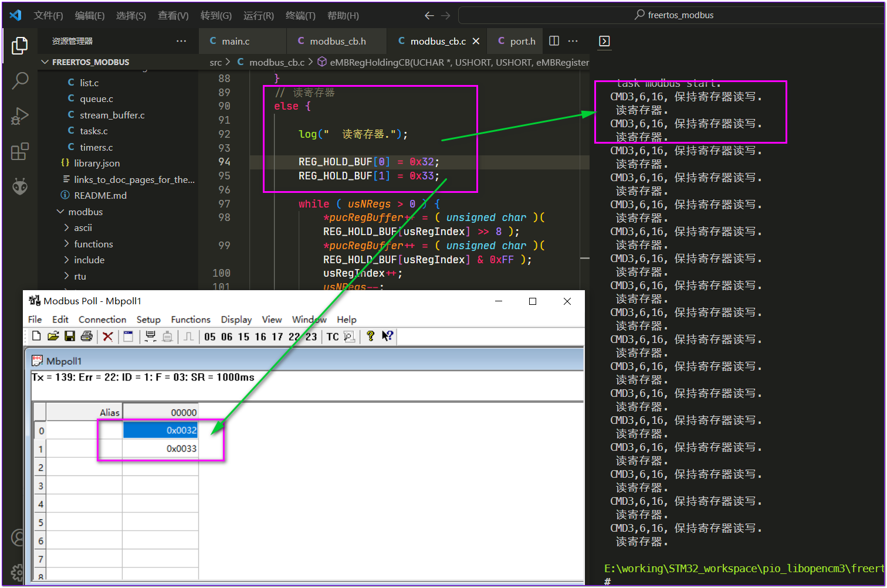This screenshot has width=887, height=588.
Task: Click the freertos_modbus search box
Action: tap(672, 15)
